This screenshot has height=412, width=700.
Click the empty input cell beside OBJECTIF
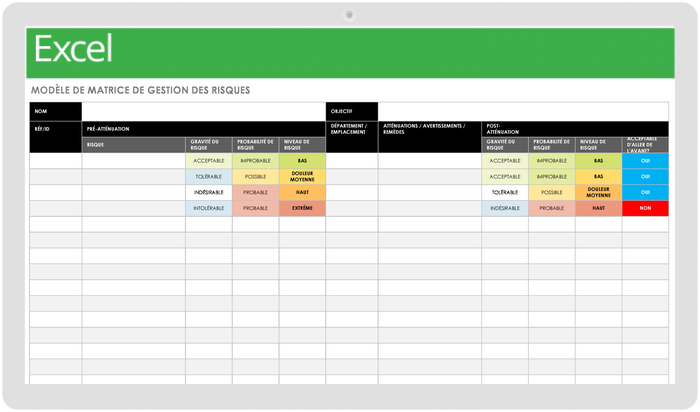click(x=523, y=111)
